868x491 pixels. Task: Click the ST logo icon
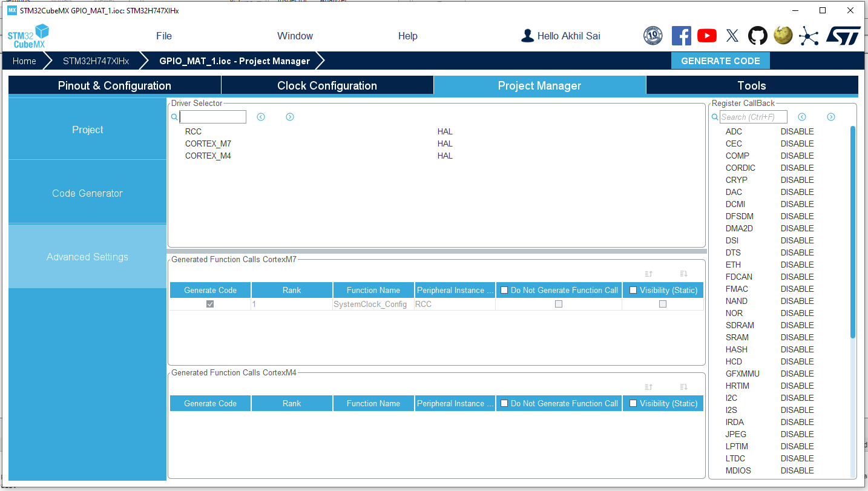pos(843,36)
